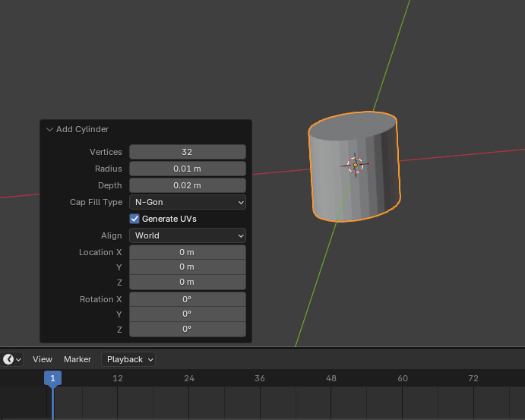Collapse the Add Cylinder panel
The width and height of the screenshot is (525, 420).
point(49,129)
